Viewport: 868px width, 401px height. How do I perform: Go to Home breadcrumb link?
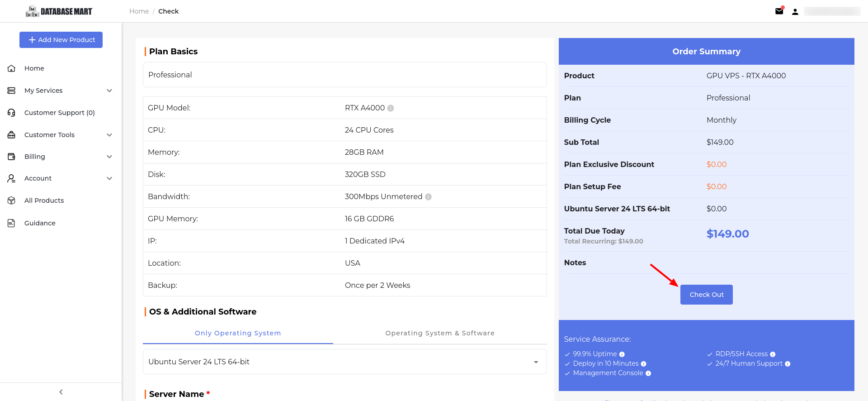coord(139,11)
